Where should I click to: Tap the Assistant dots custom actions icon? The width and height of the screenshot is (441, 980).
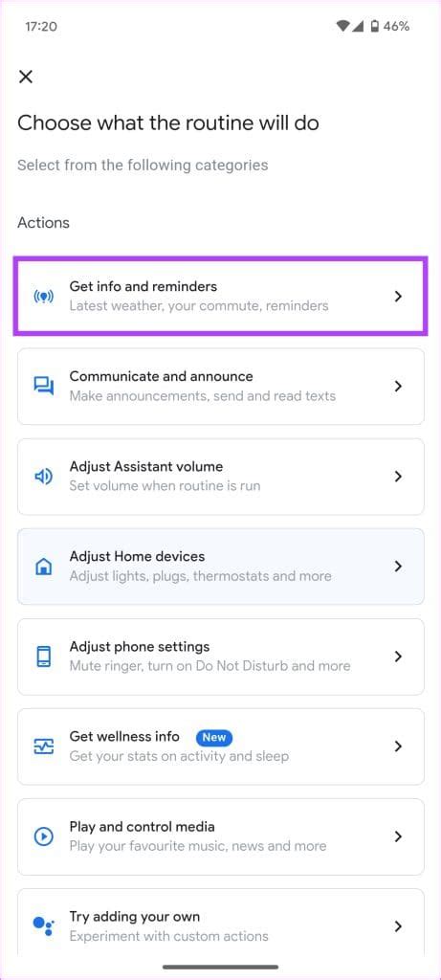(43, 925)
